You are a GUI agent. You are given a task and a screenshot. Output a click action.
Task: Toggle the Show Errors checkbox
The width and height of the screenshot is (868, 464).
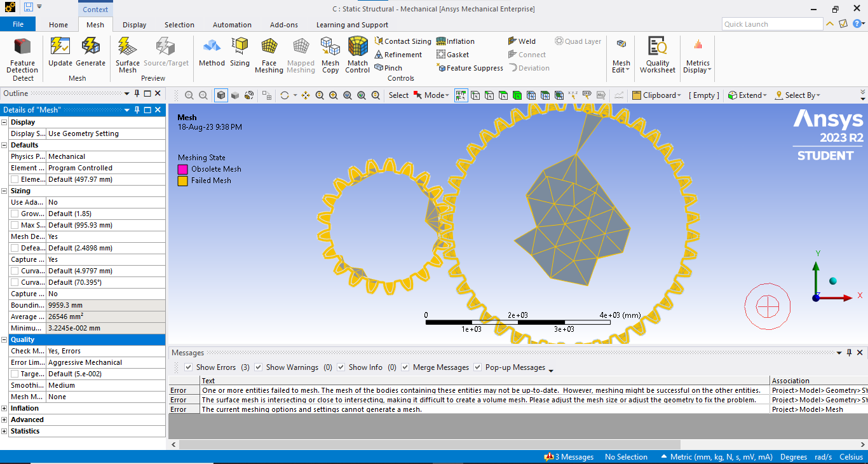188,367
